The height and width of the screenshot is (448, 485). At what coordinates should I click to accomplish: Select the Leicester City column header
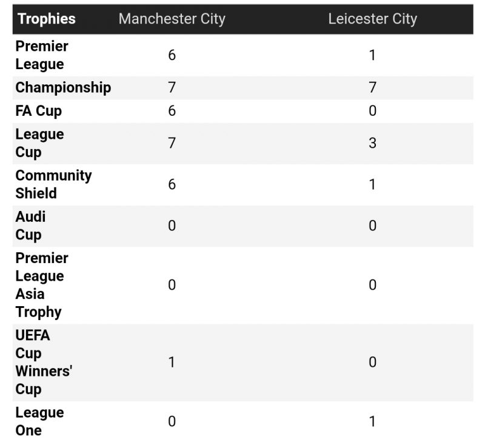pos(372,19)
